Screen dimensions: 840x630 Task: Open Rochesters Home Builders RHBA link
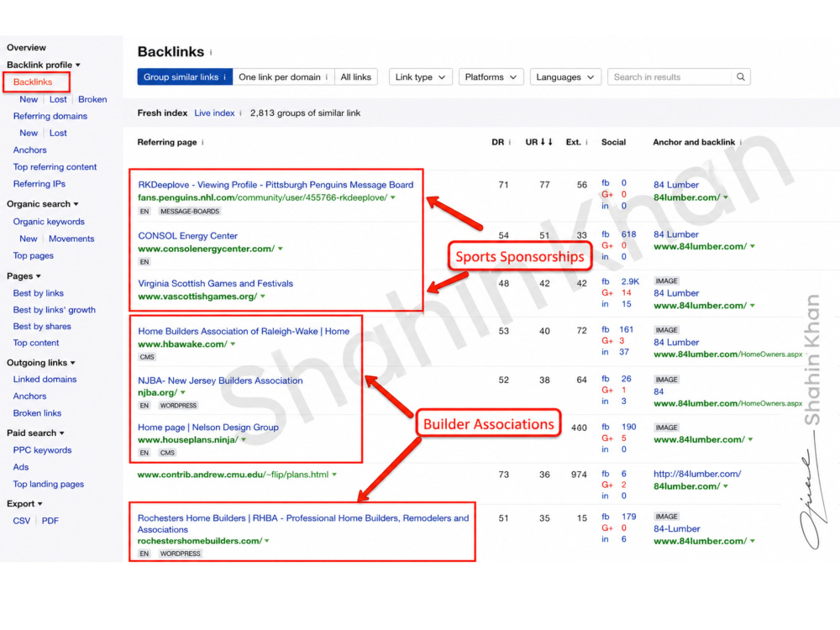(303, 524)
